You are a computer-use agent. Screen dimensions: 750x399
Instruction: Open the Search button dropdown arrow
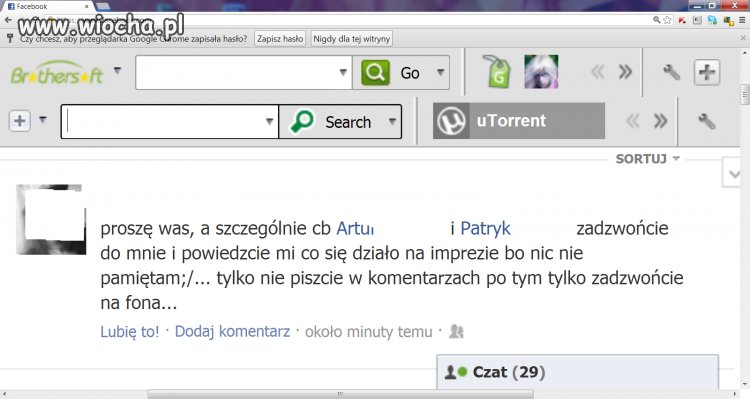392,122
